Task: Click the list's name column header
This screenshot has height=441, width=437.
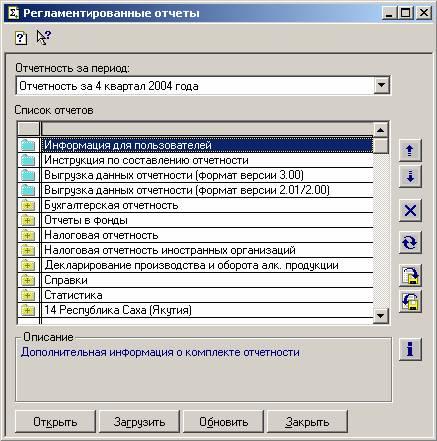Action: (207, 129)
